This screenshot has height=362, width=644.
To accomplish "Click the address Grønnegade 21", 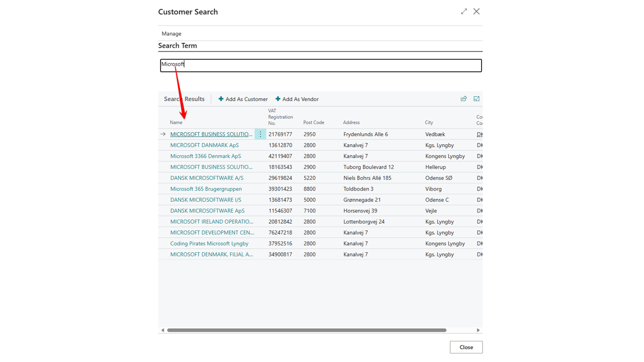I will [x=362, y=200].
